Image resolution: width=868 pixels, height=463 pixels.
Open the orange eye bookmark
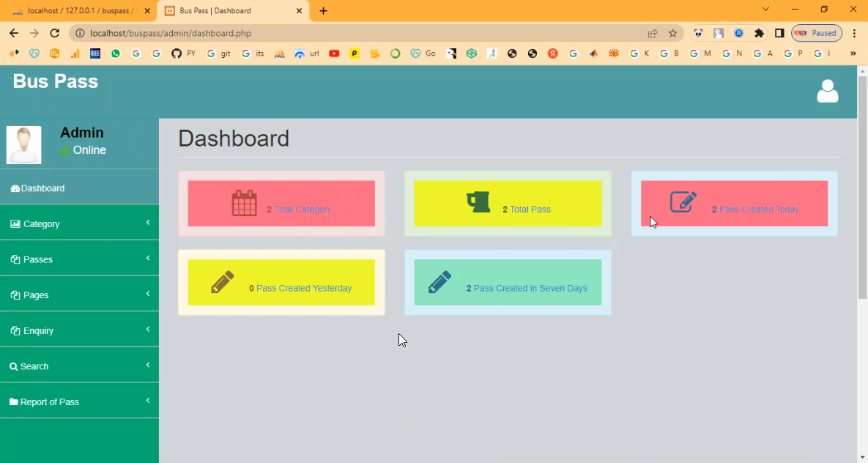pos(613,53)
